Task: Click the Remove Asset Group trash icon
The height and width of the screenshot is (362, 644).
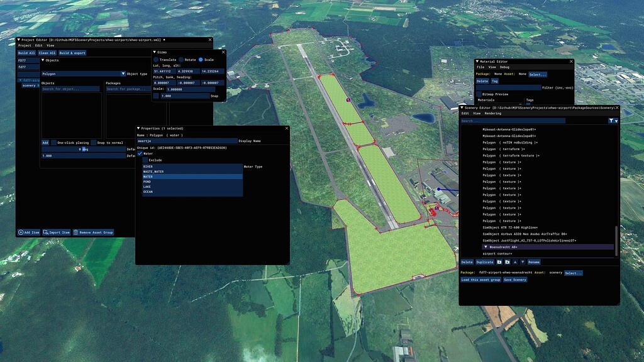Action: (75, 232)
